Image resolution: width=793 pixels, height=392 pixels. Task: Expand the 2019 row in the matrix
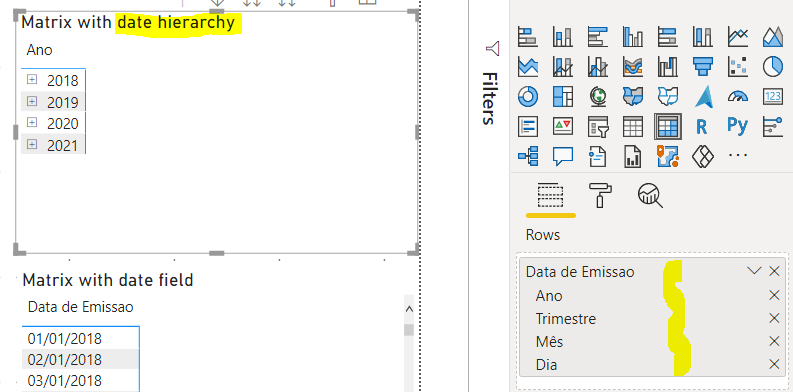(x=32, y=101)
